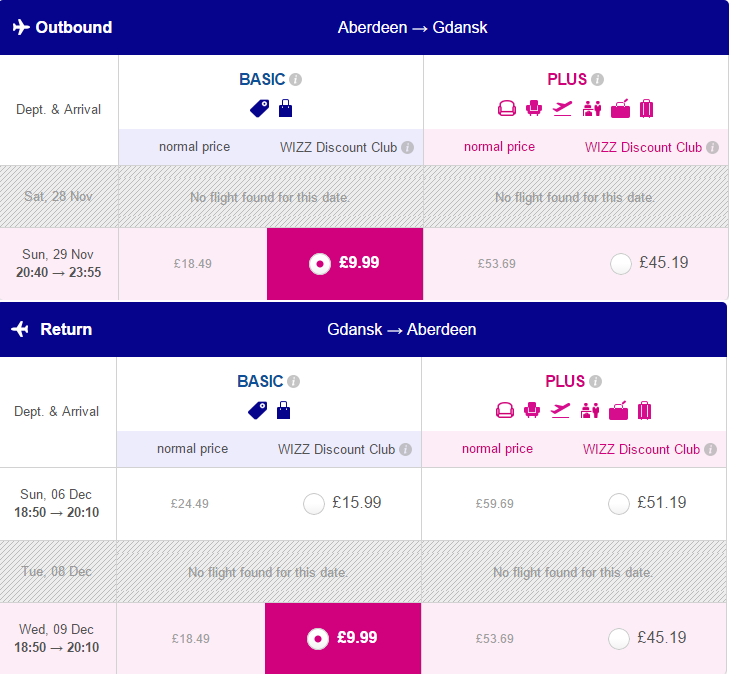Click the return PLUS airport check-in icon
Image resolution: width=730 pixels, height=675 pixels.
point(590,411)
